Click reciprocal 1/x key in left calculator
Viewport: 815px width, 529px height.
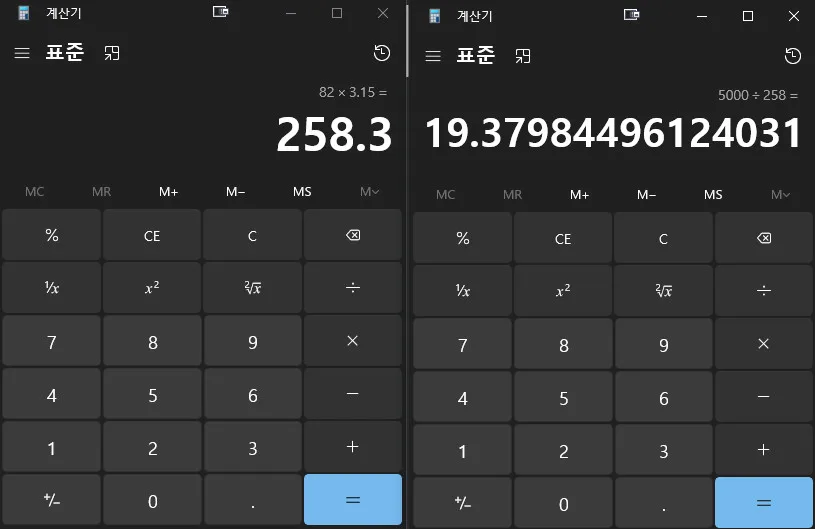coord(51,288)
